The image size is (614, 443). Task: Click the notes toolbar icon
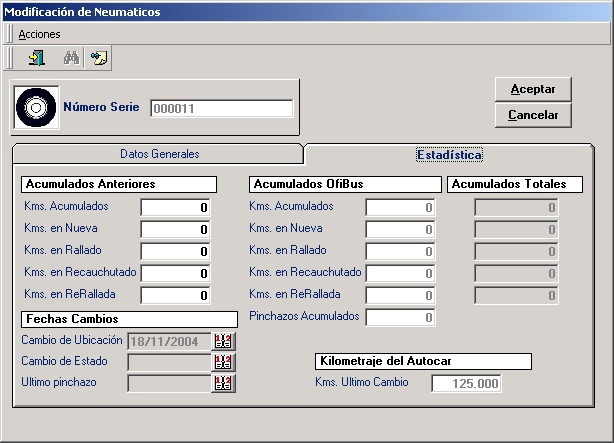coord(98,58)
